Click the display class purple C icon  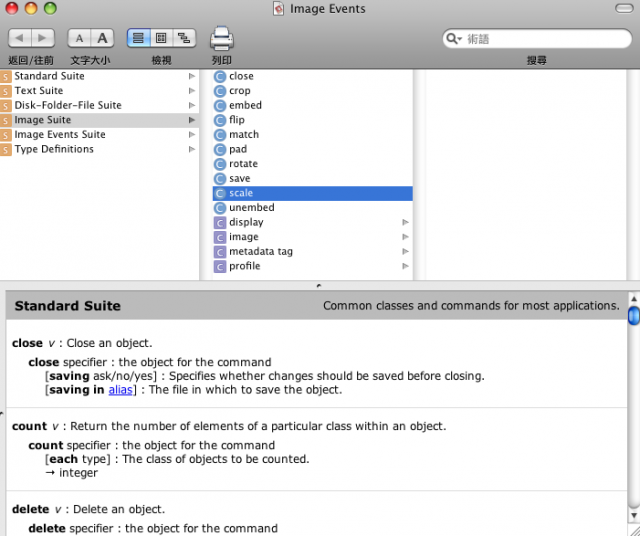pyautogui.click(x=220, y=223)
